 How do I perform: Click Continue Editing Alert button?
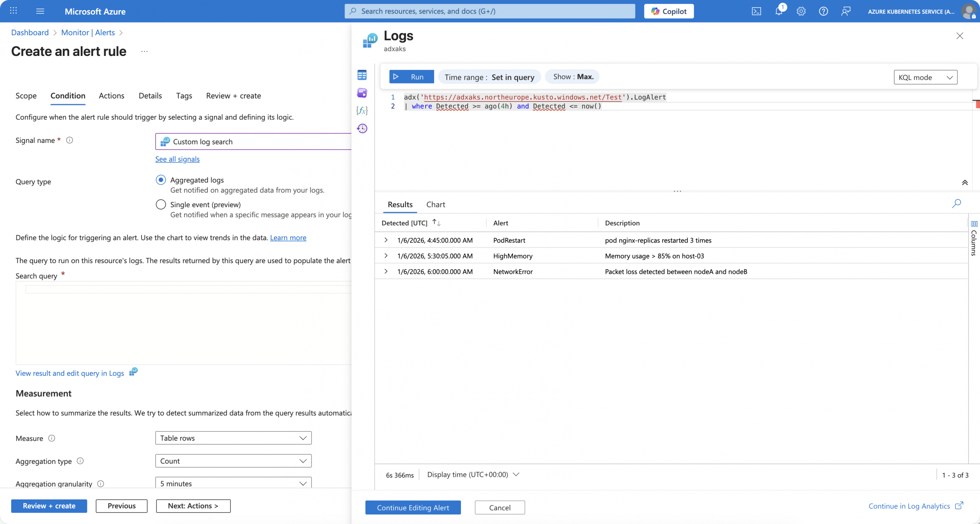pyautogui.click(x=413, y=508)
